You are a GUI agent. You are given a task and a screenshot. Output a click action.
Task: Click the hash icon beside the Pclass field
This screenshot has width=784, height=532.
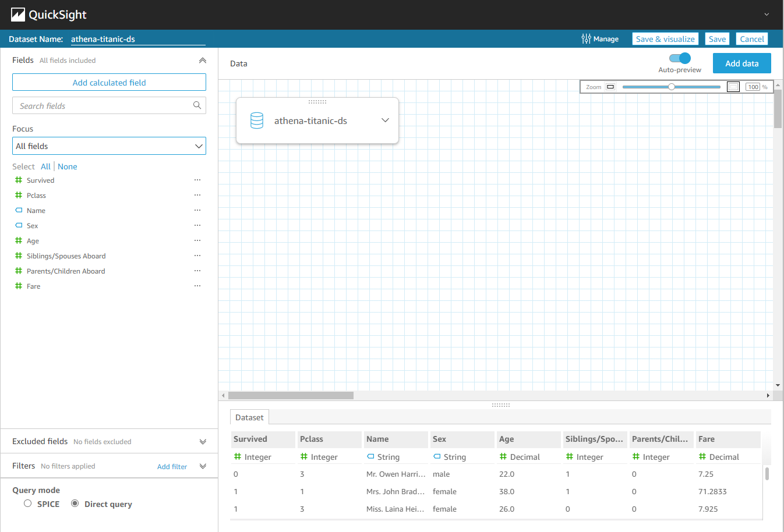coord(19,196)
